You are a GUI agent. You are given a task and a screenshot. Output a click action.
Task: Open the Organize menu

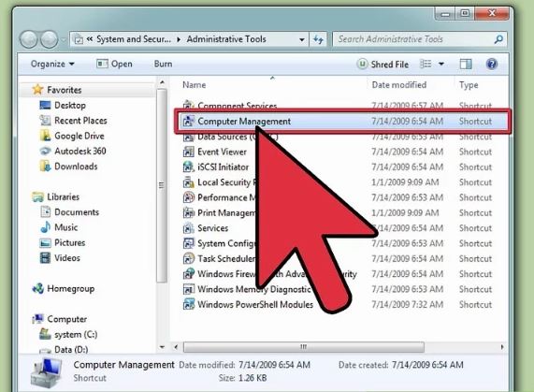(x=52, y=64)
